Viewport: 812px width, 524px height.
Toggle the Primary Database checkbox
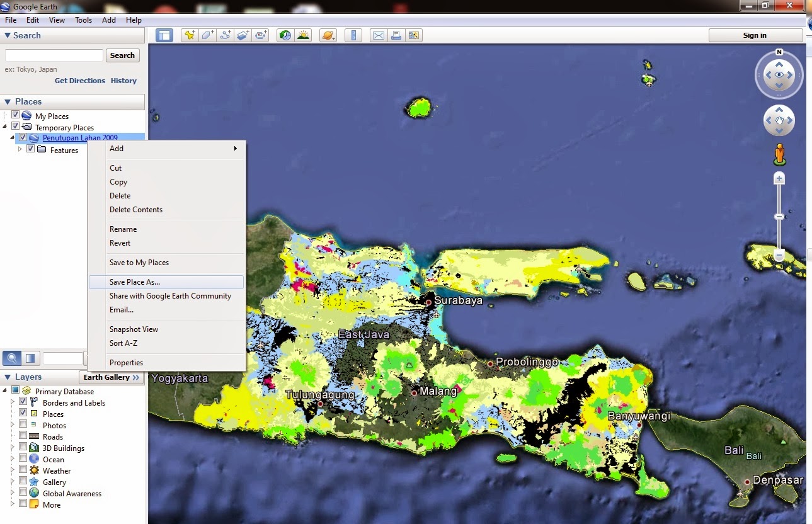pos(16,391)
